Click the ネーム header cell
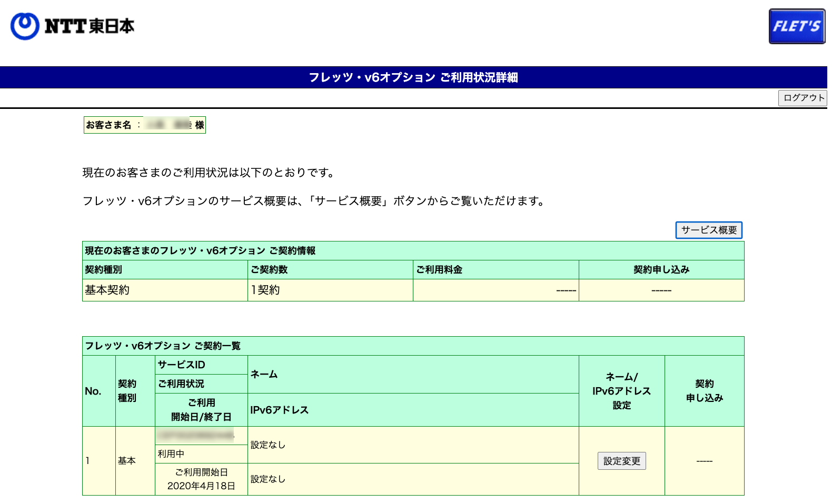This screenshot has height=504, width=832. pos(413,374)
